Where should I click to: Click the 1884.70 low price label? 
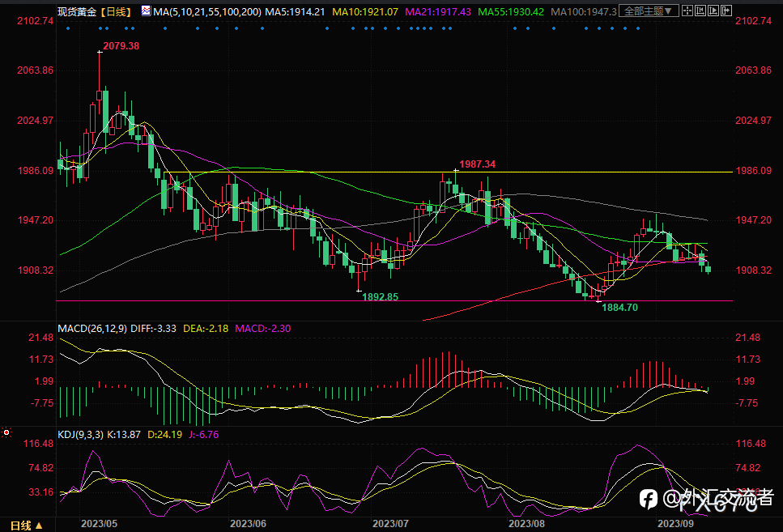pyautogui.click(x=619, y=308)
